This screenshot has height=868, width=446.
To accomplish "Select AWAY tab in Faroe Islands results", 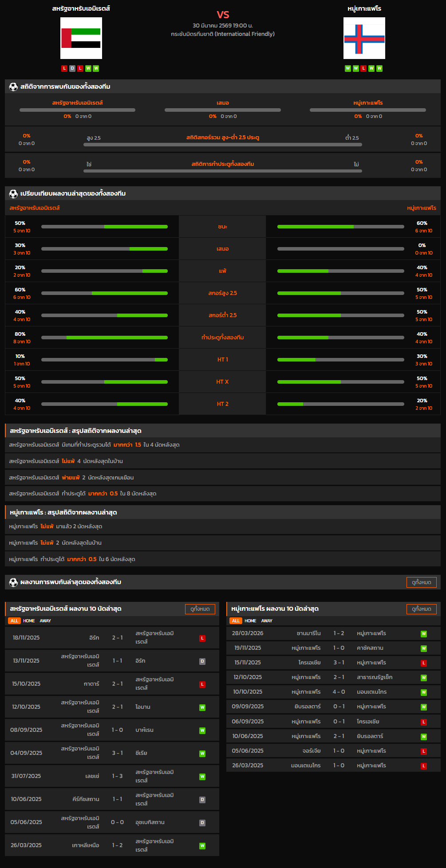I will click(267, 621).
